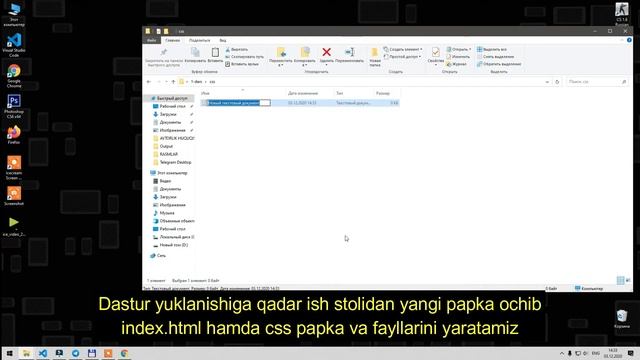
Task: Open the Открыть dropdown in ribbon
Action: coord(458,49)
